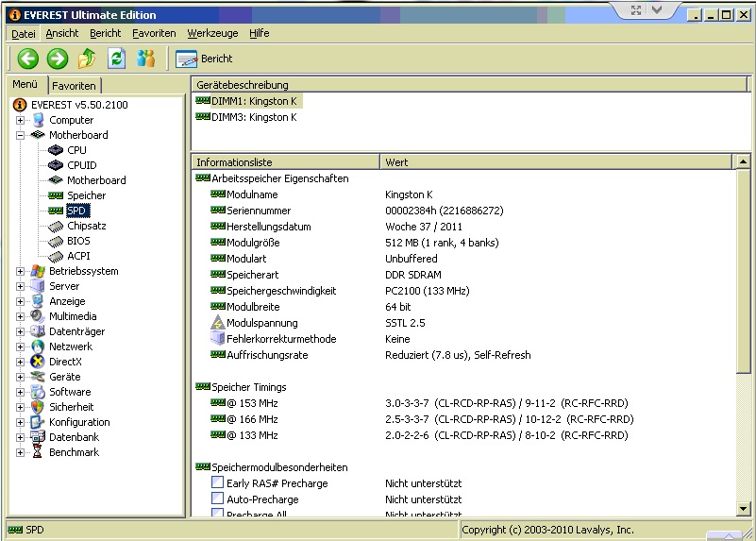Expand the Sicherheit tree node
Screen dimensions: 756x541
point(20,407)
